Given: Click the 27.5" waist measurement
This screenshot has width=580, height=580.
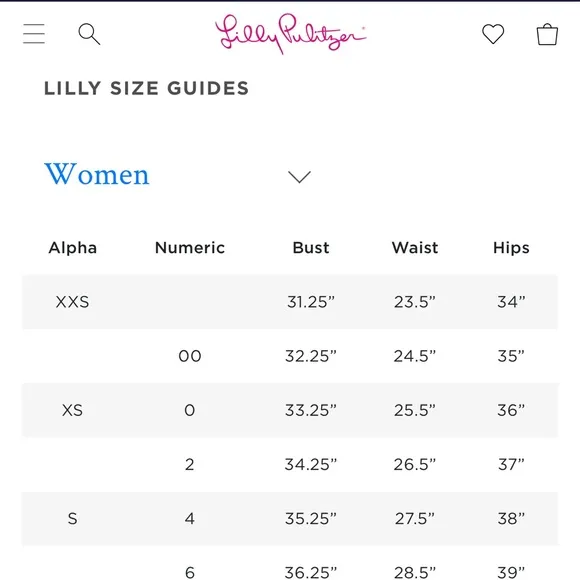Looking at the screenshot, I should 415,519.
